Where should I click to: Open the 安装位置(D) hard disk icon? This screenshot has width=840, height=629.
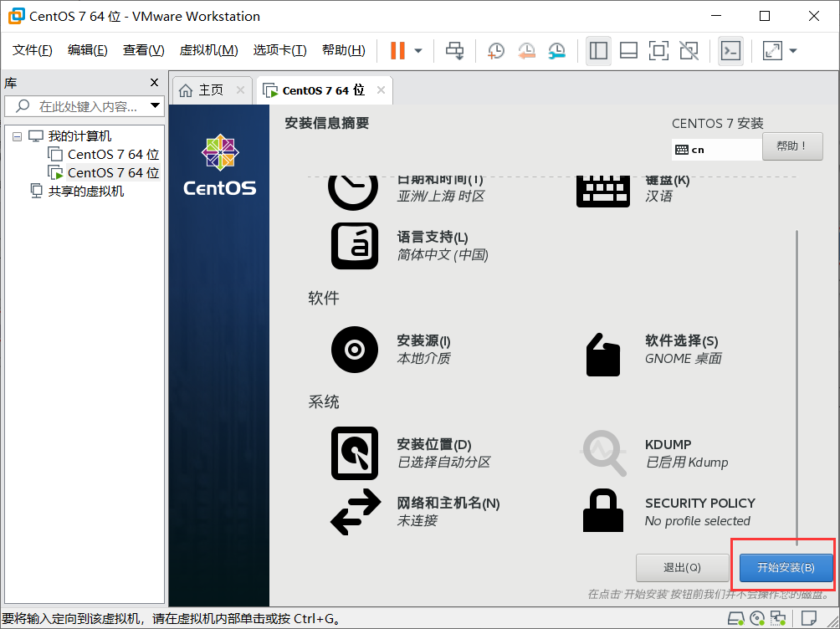point(355,453)
